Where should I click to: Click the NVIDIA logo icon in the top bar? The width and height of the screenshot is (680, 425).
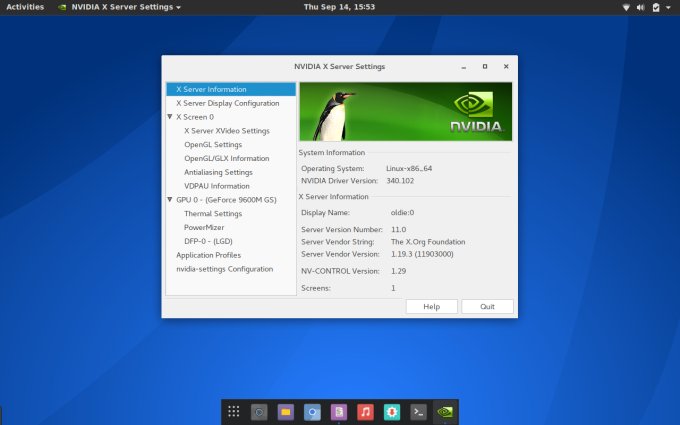(62, 7)
